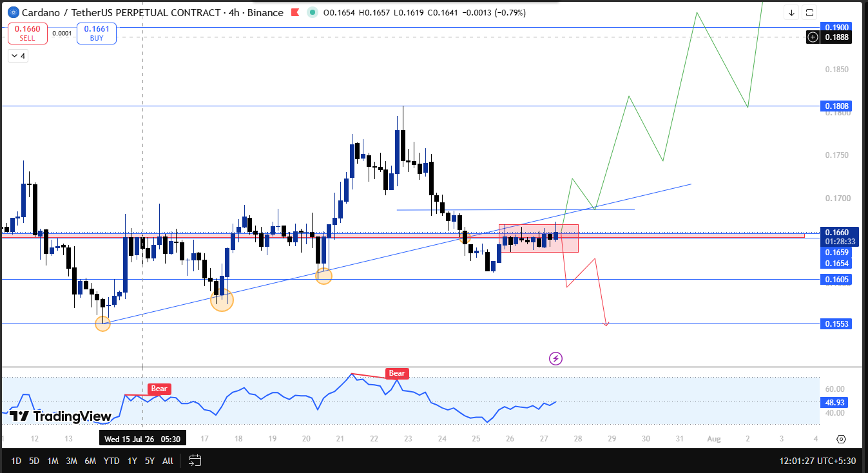Select the 1Y time range
This screenshot has height=473, width=868.
tap(132, 461)
